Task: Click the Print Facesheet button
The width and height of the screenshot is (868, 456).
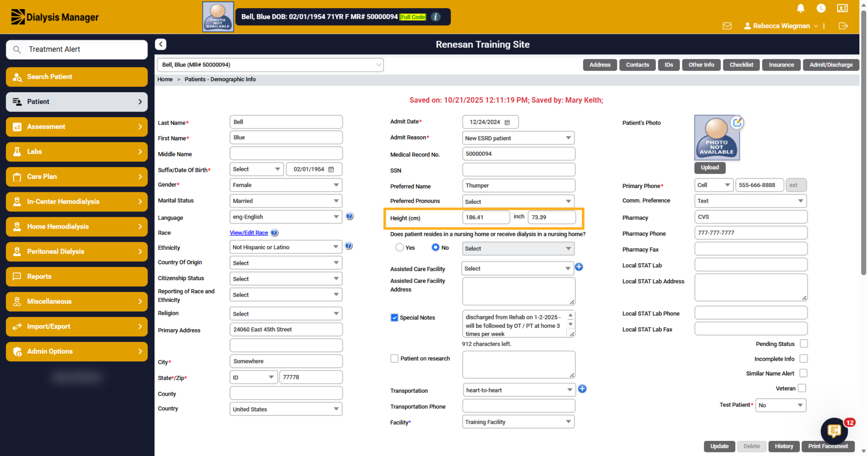Action: tap(828, 446)
